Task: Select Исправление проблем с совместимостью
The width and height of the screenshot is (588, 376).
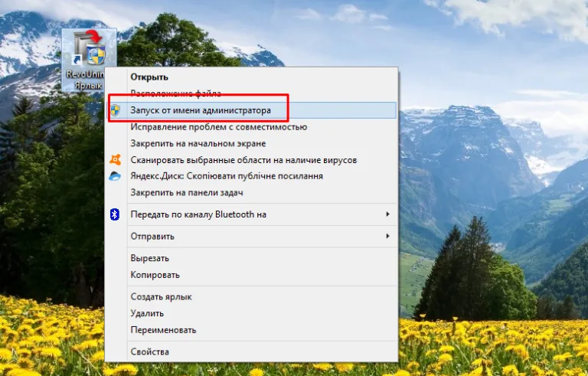Action: tap(251, 127)
